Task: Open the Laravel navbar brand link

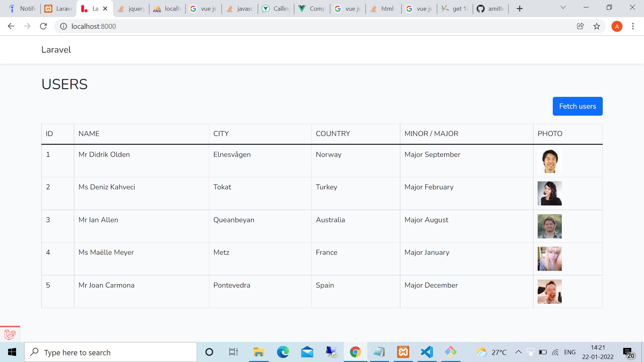Action: [x=56, y=50]
